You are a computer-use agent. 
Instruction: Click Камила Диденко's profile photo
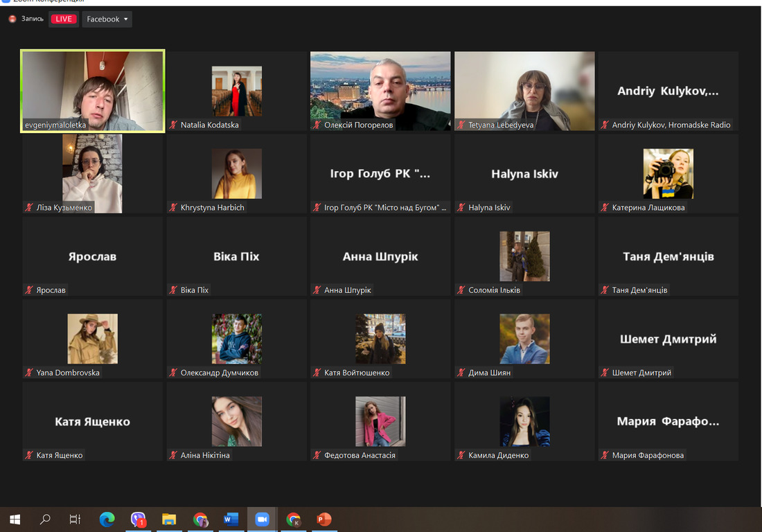click(524, 421)
